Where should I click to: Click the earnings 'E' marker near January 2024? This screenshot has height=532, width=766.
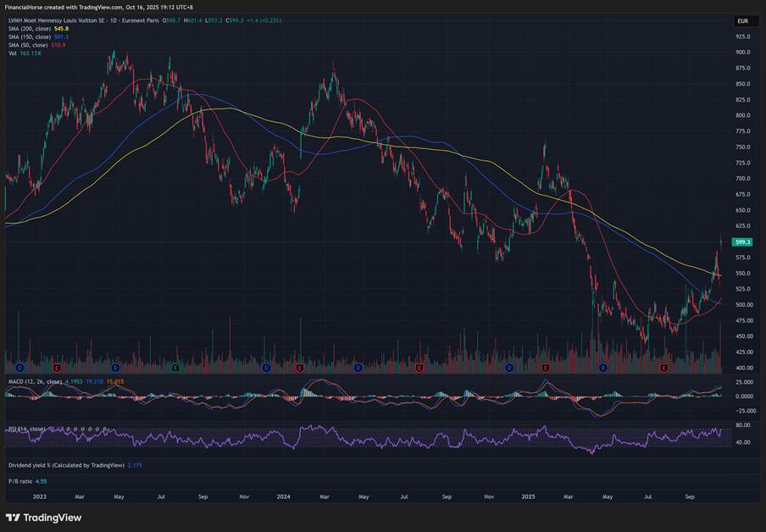tap(299, 369)
